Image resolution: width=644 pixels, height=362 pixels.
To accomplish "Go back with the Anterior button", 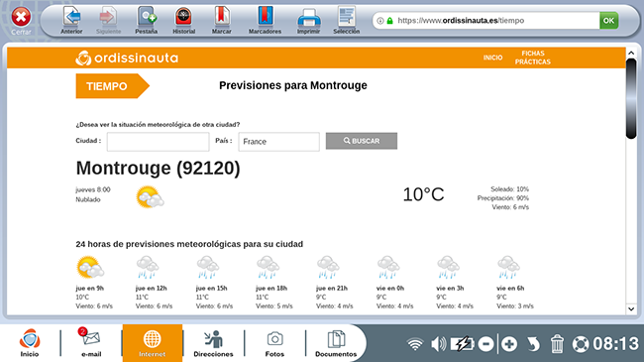I will pyautogui.click(x=71, y=20).
